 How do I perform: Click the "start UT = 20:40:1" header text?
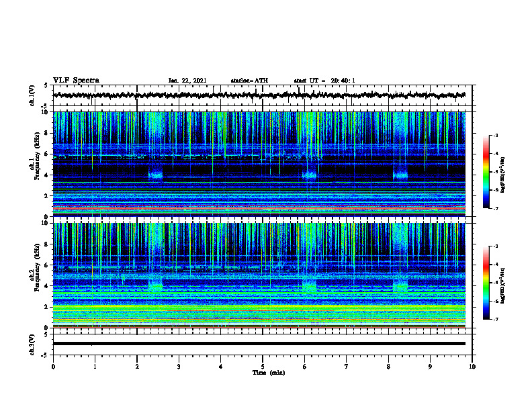(x=324, y=81)
